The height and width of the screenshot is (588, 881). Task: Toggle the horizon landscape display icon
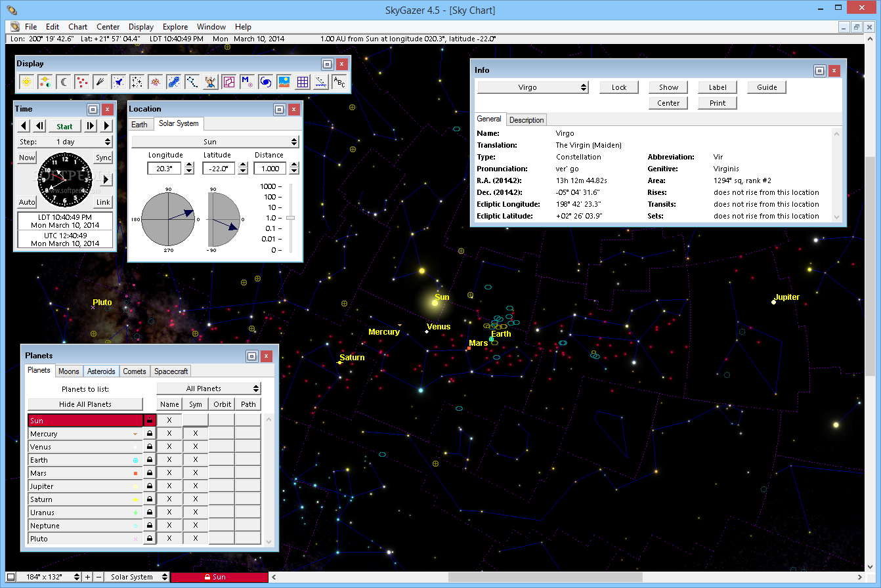(x=284, y=82)
